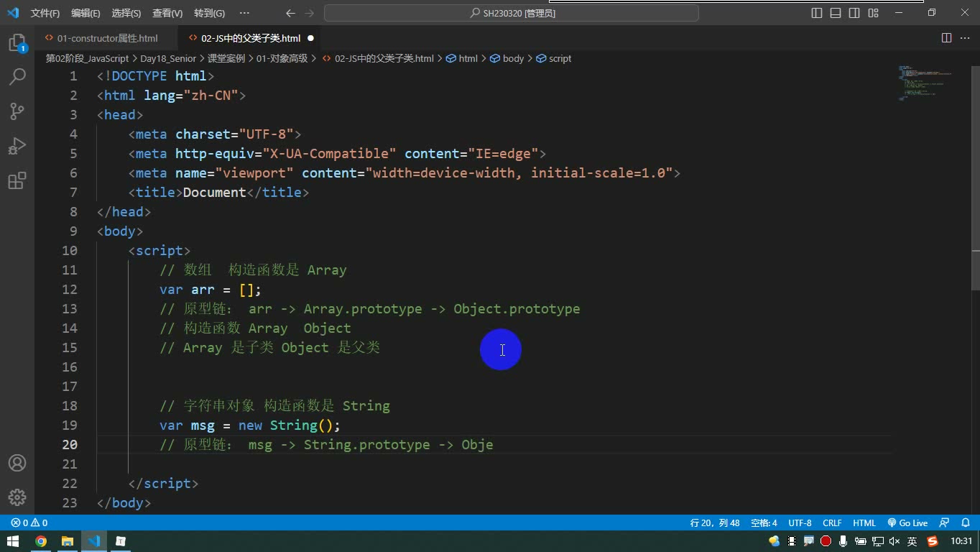Open the Explorer view in activity bar
The height and width of the screenshot is (552, 980).
click(x=17, y=43)
